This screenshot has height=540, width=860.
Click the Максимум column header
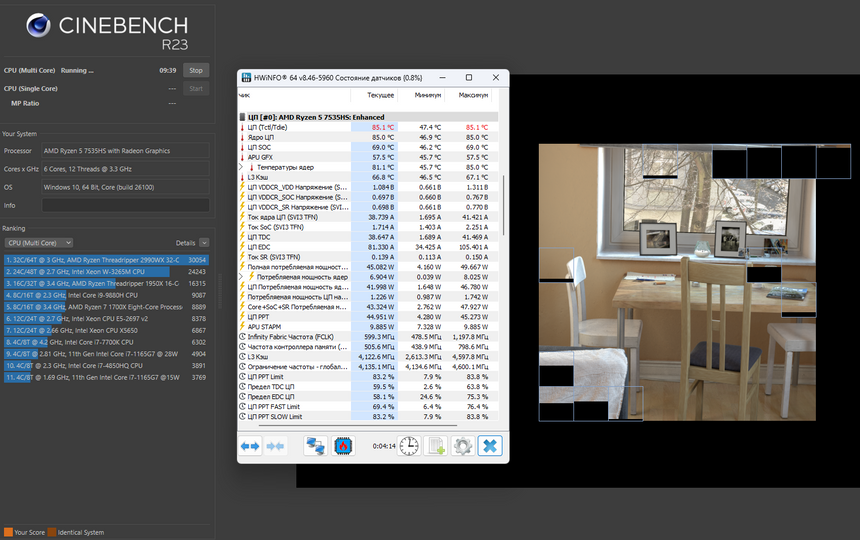pos(473,95)
